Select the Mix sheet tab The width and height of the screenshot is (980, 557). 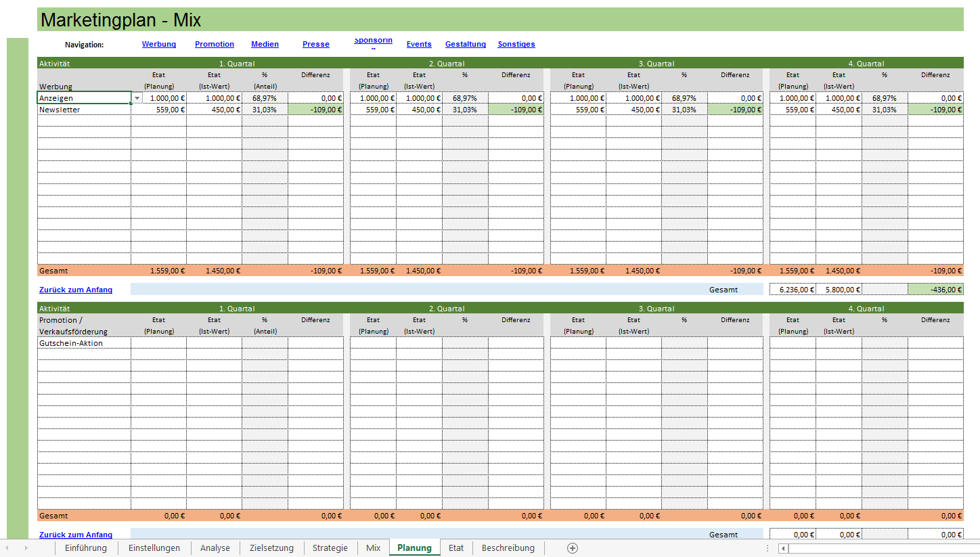[x=374, y=548]
